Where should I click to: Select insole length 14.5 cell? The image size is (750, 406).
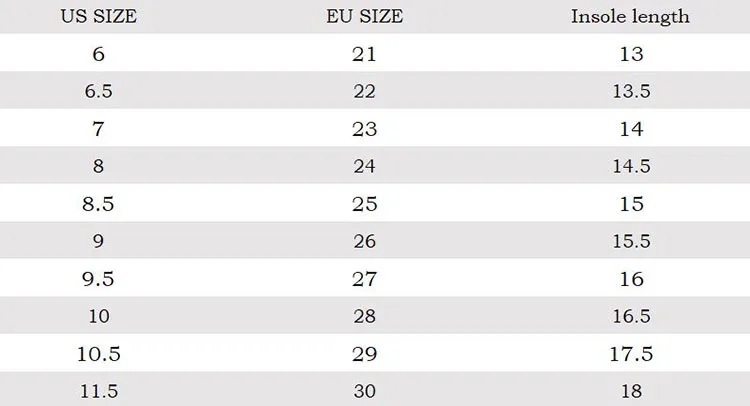coord(631,166)
